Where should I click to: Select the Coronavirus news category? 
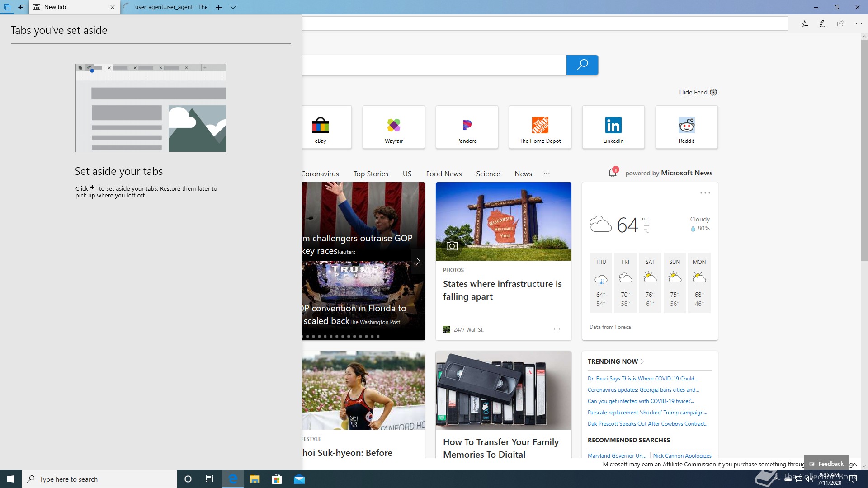tap(320, 174)
